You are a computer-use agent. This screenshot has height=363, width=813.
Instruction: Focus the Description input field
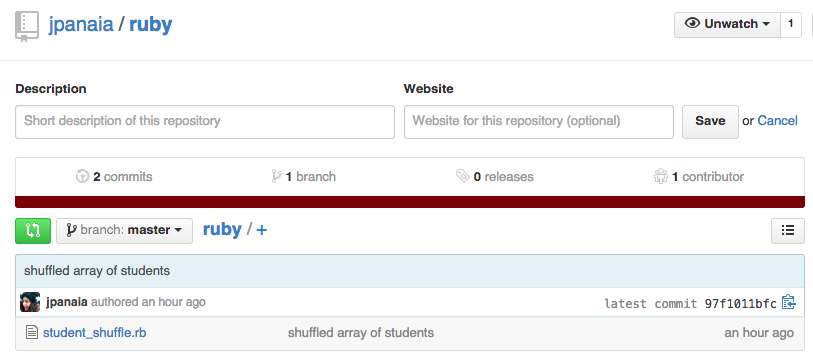coord(205,122)
